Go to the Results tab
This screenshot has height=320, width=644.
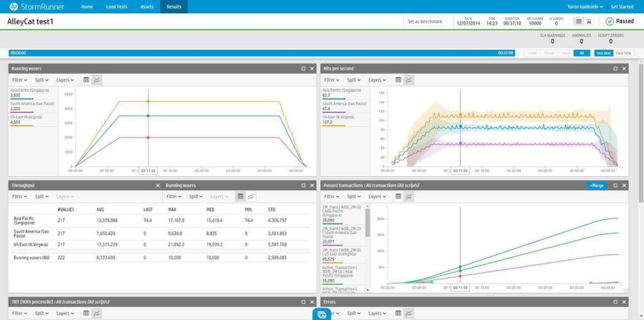(x=174, y=6)
